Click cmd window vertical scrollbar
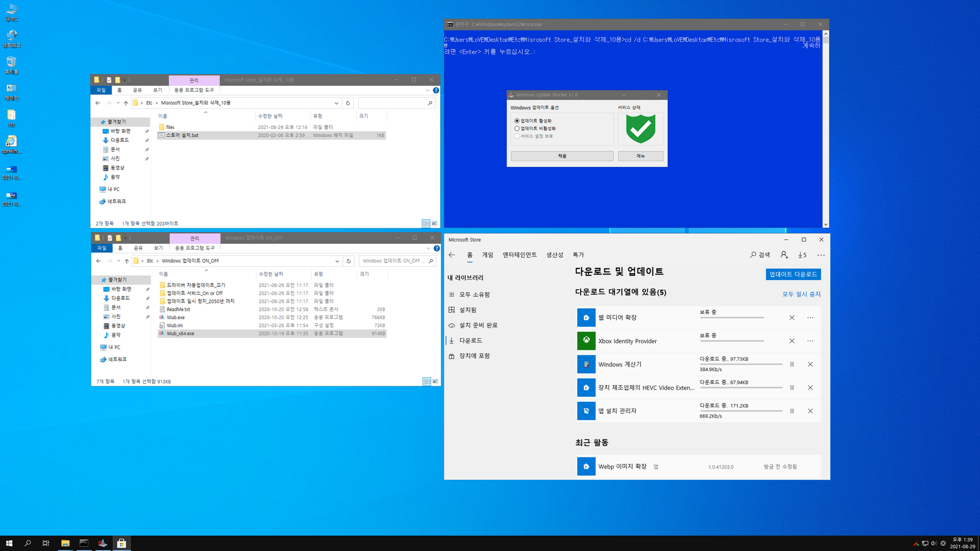980x551 pixels. (x=826, y=129)
